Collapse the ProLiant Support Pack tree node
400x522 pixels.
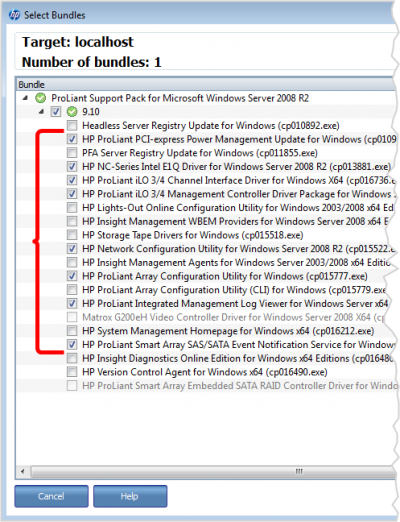point(26,98)
